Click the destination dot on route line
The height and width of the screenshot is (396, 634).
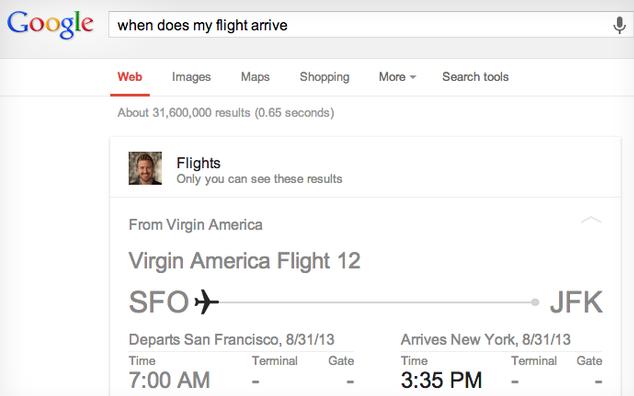(x=535, y=302)
